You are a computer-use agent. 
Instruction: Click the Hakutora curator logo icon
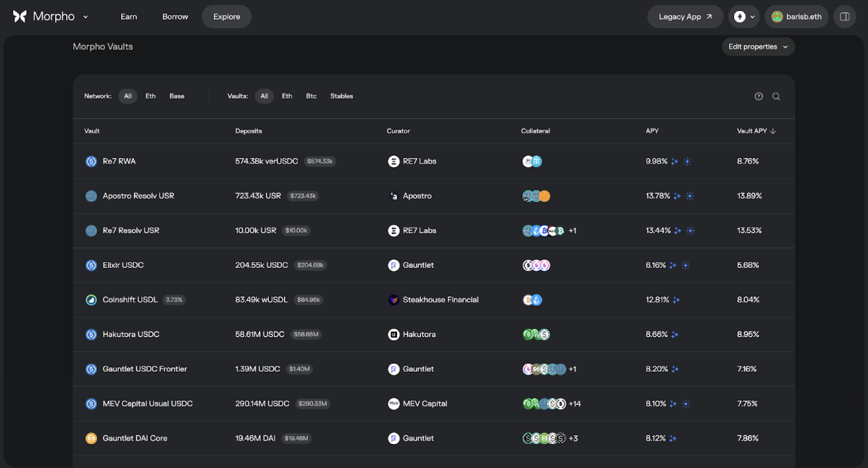tap(393, 335)
